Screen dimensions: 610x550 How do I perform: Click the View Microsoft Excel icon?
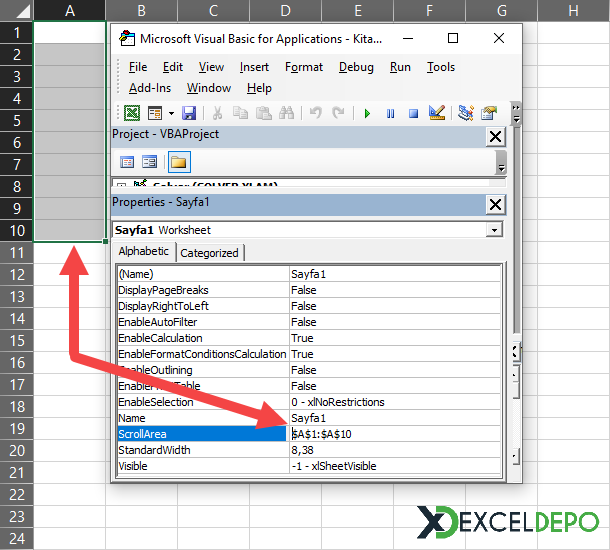[133, 114]
